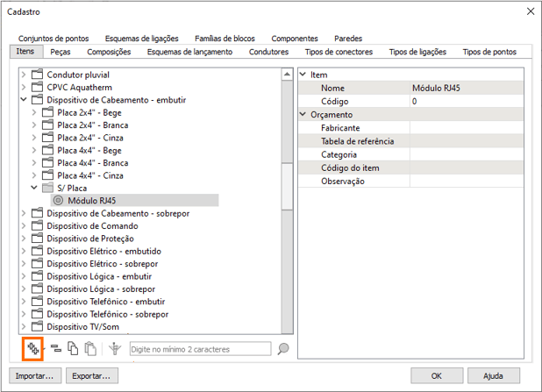Click the add new item icon
542x392 pixels.
(33, 348)
